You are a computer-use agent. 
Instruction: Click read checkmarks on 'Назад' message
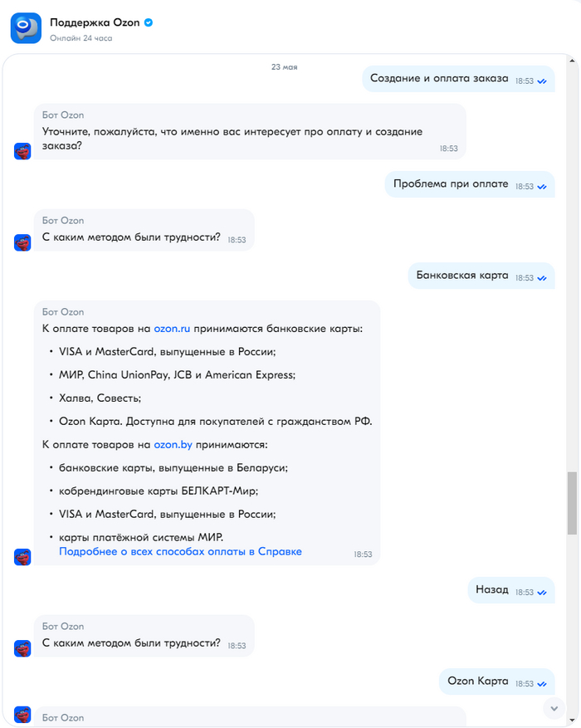[542, 593]
